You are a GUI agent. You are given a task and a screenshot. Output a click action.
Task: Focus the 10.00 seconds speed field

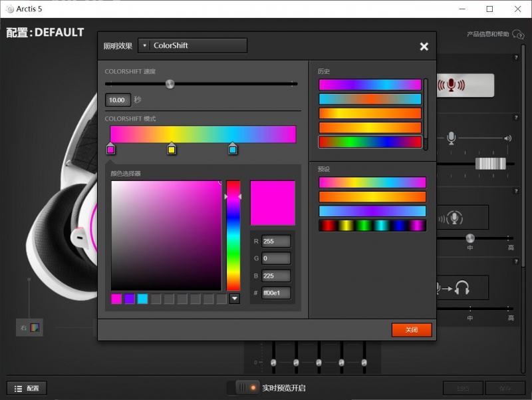[118, 100]
